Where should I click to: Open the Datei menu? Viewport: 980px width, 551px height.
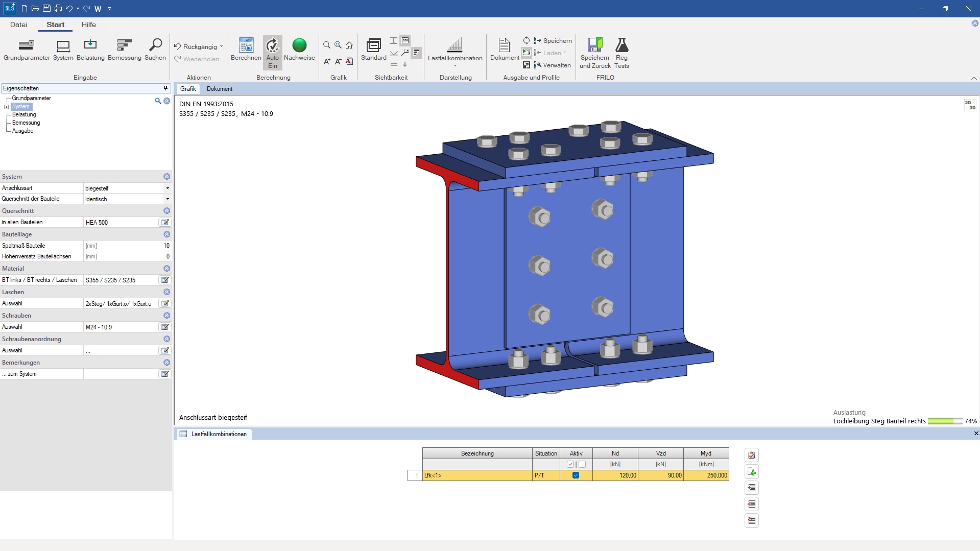click(x=18, y=25)
